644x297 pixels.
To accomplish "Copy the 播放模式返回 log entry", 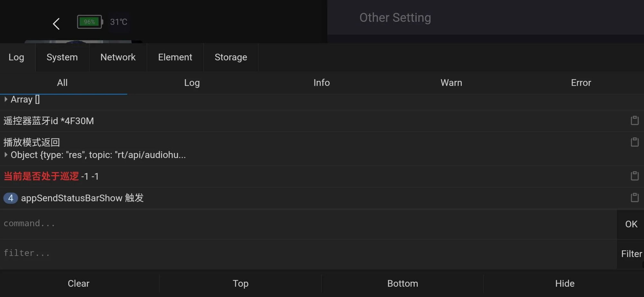I will 634,142.
